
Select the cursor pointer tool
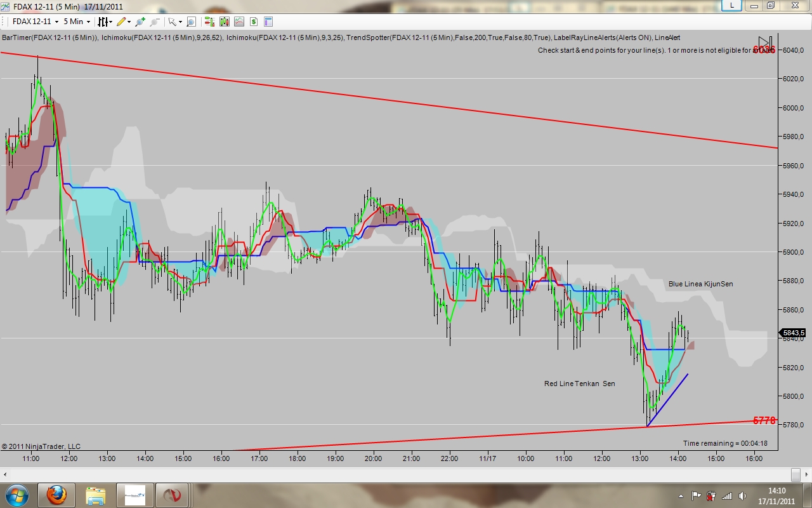click(x=173, y=22)
